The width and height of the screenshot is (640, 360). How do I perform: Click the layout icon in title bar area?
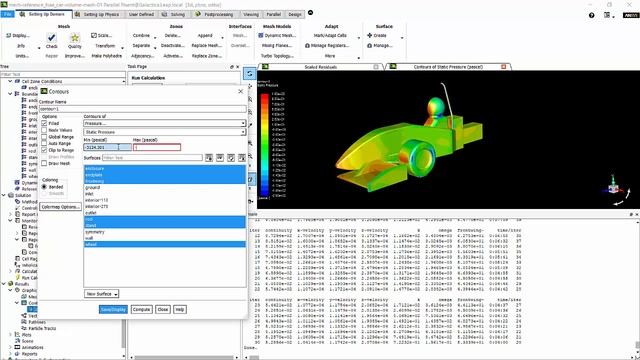click(607, 15)
